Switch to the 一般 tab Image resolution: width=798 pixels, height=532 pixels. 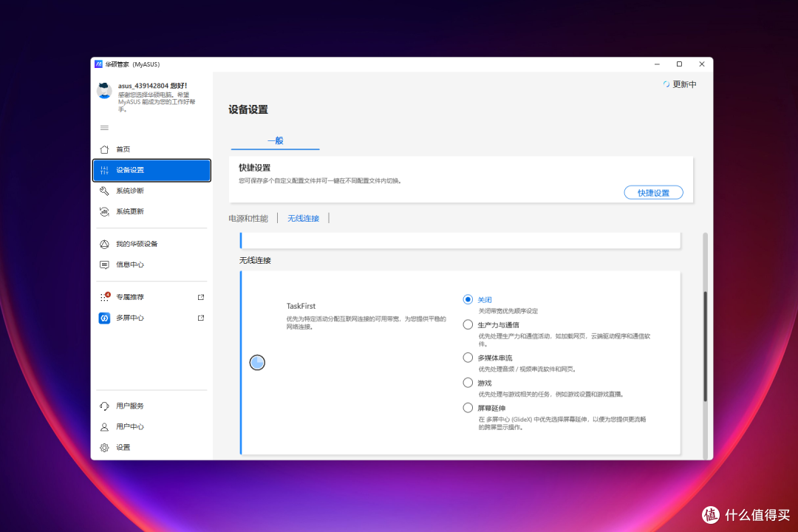click(276, 140)
